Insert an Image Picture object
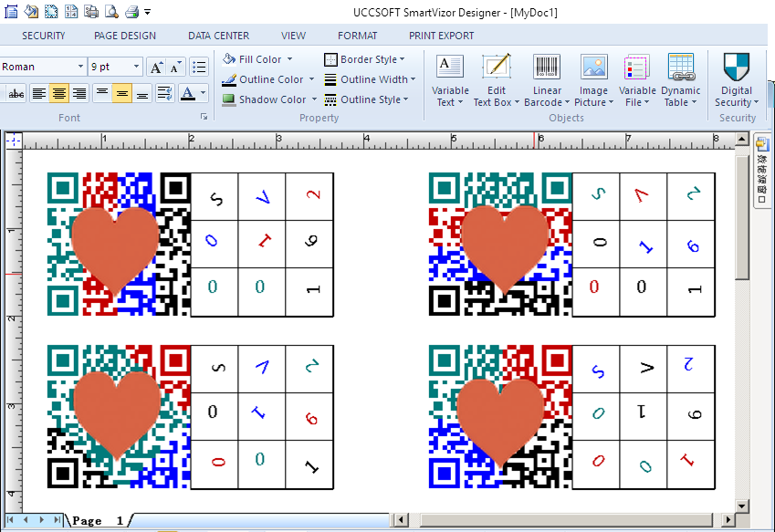This screenshot has height=532, width=775. tap(593, 80)
